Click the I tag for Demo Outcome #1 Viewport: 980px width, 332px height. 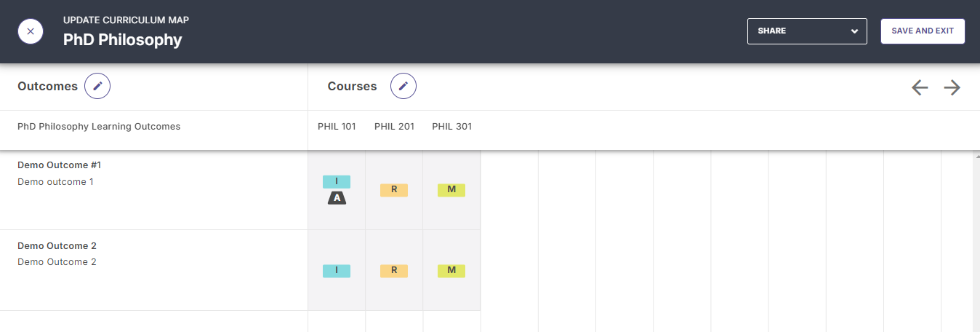pos(337,181)
